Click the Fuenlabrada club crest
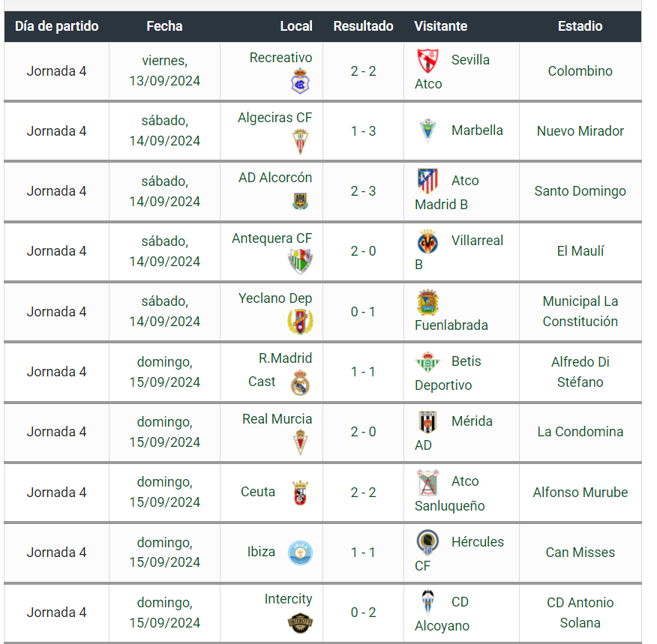 [x=428, y=303]
